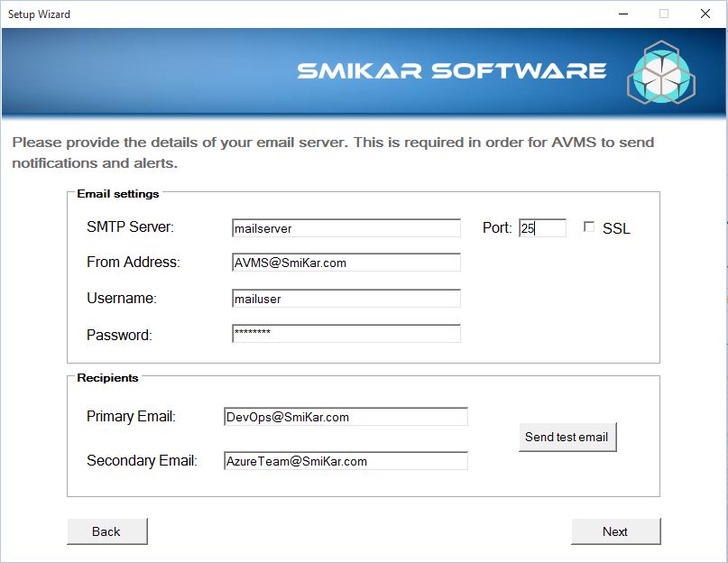This screenshot has width=728, height=563.
Task: Click the SmiKar hexagon logo icon
Action: [x=661, y=71]
